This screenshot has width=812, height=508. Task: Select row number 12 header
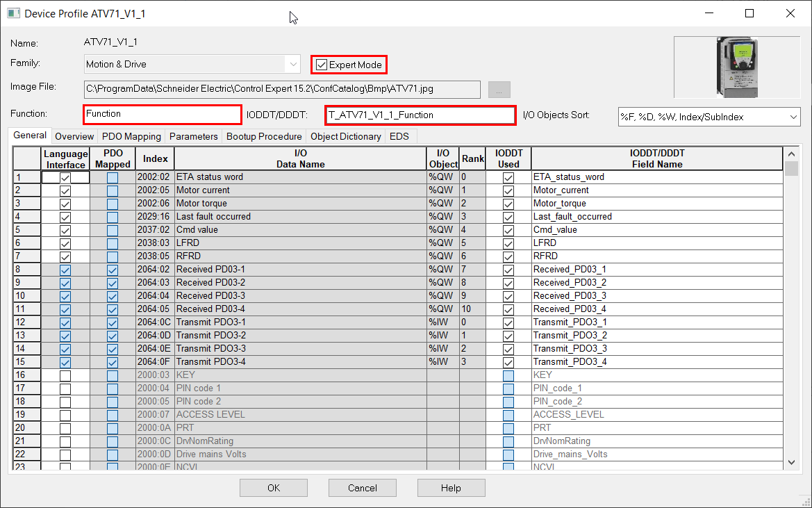[27, 322]
